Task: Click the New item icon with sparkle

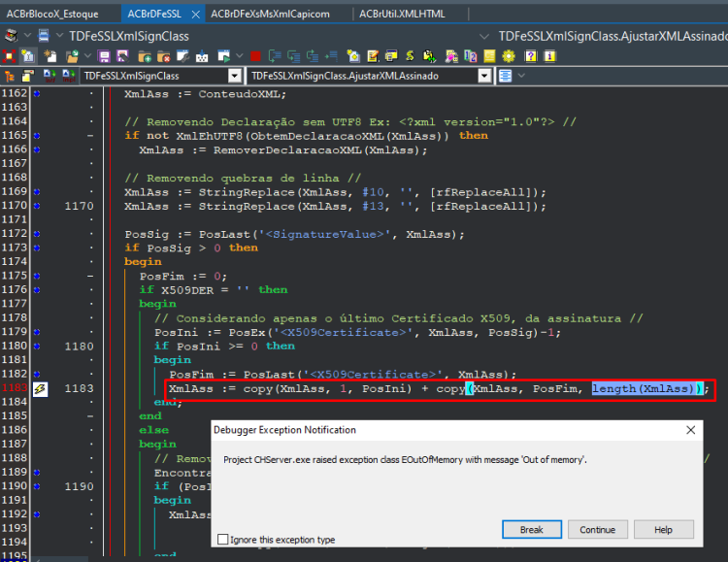Action: 50,56
